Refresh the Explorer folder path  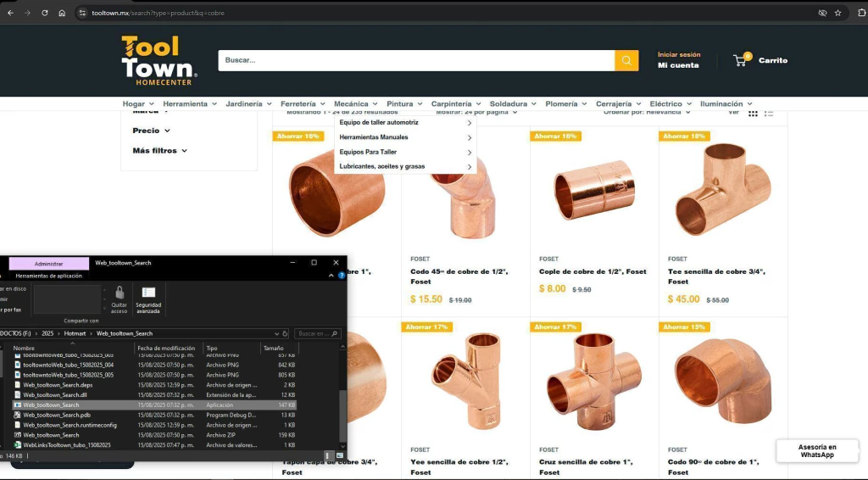285,333
